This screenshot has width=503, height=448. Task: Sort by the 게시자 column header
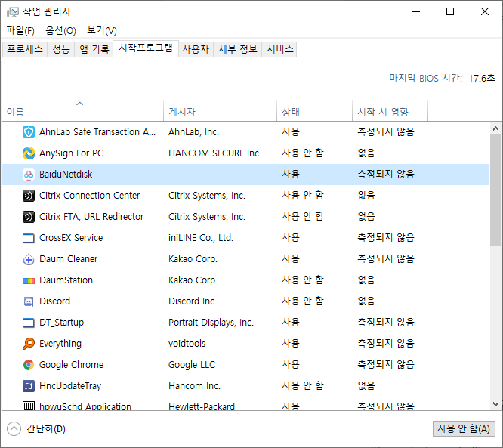coord(220,111)
